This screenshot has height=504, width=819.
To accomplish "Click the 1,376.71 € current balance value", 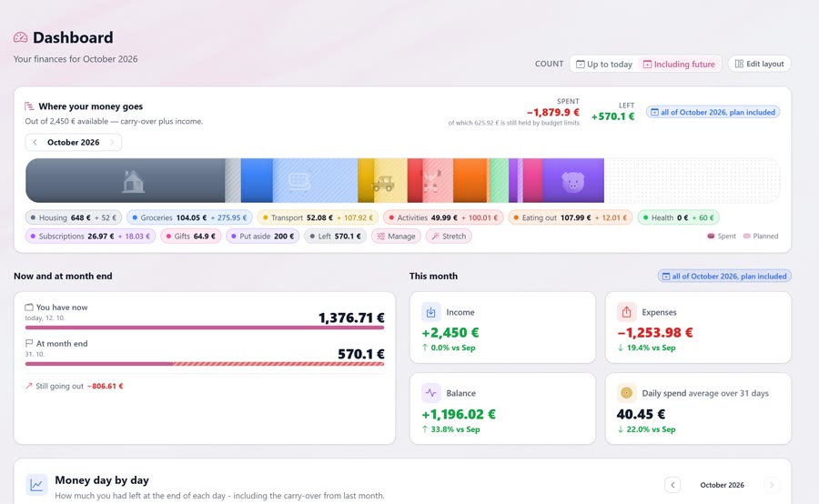I will coord(351,318).
